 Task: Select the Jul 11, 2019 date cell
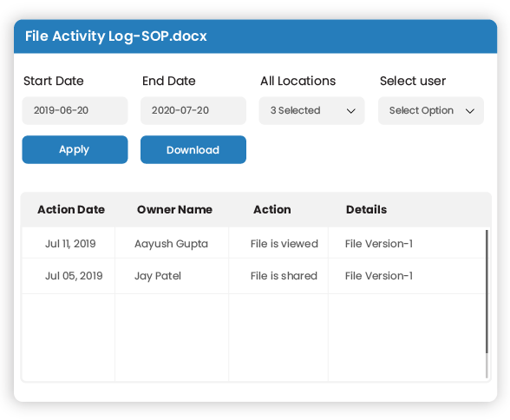pyautogui.click(x=69, y=243)
